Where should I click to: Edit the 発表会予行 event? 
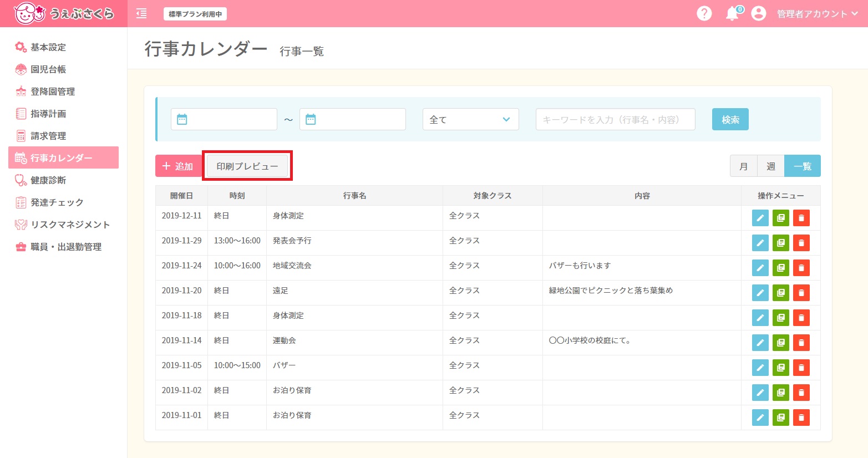pos(760,243)
